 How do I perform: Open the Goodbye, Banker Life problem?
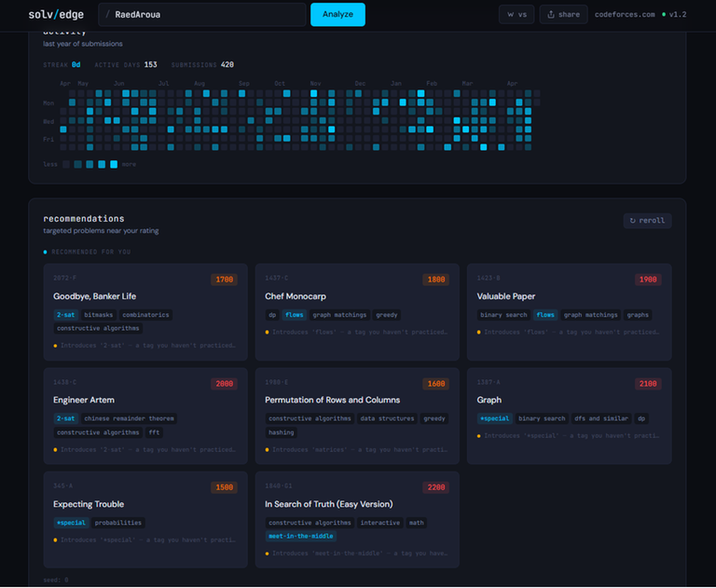coord(95,296)
